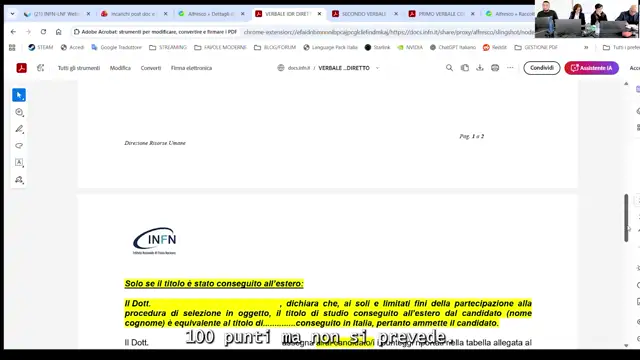This screenshot has width=640, height=360.
Task: Open the STEAM bookmark
Action: click(x=40, y=47)
